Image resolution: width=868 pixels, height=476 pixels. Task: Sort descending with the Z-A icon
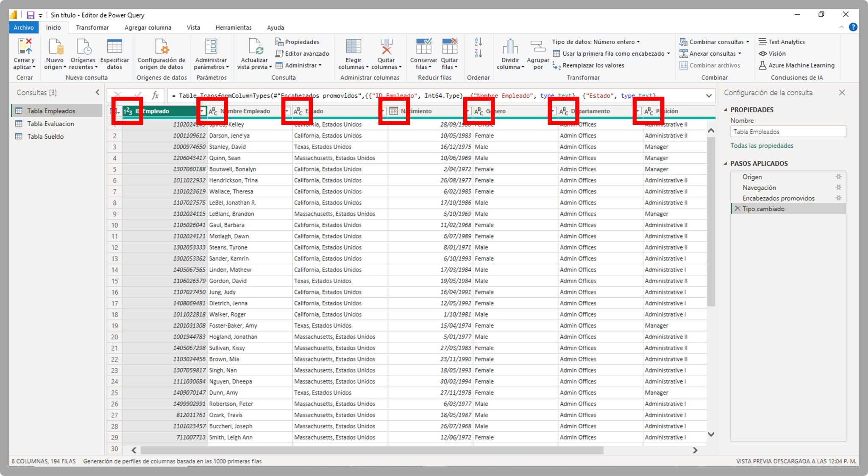pos(478,53)
